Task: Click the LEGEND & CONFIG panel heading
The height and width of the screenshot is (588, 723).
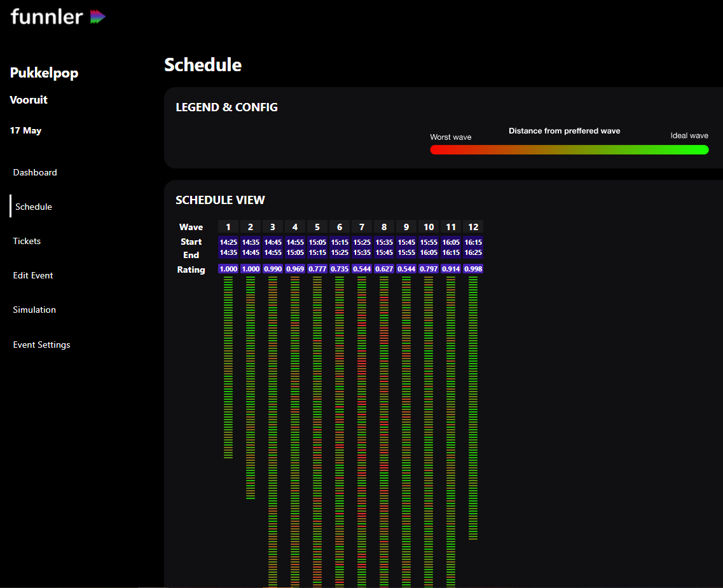Action: point(226,107)
